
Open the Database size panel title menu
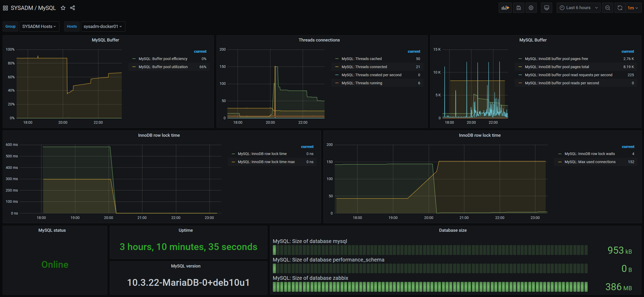point(453,230)
